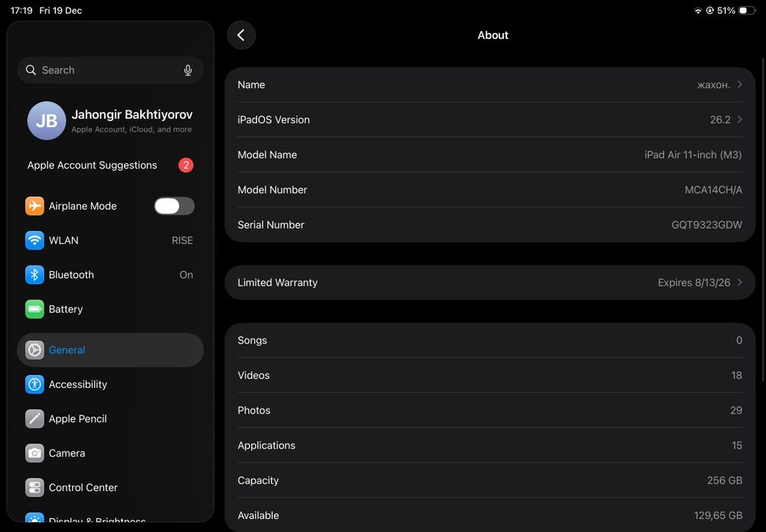Tap the back arrow button

click(241, 35)
